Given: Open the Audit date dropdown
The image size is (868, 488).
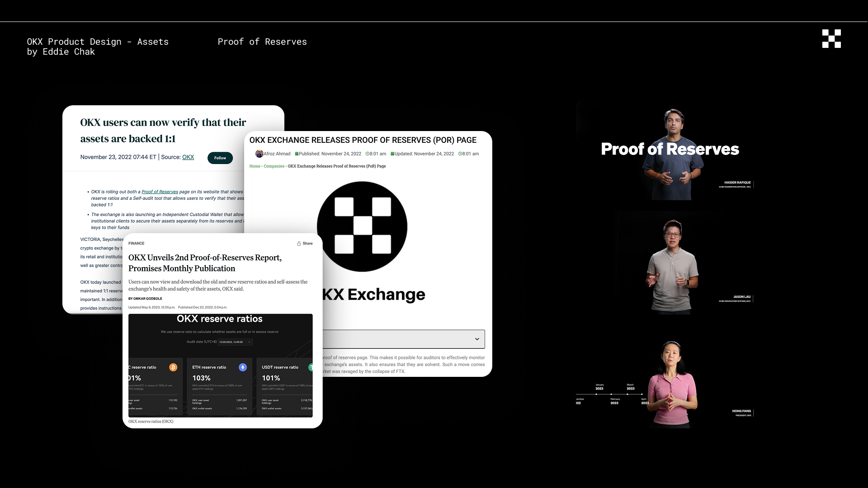Looking at the screenshot, I should pyautogui.click(x=235, y=342).
